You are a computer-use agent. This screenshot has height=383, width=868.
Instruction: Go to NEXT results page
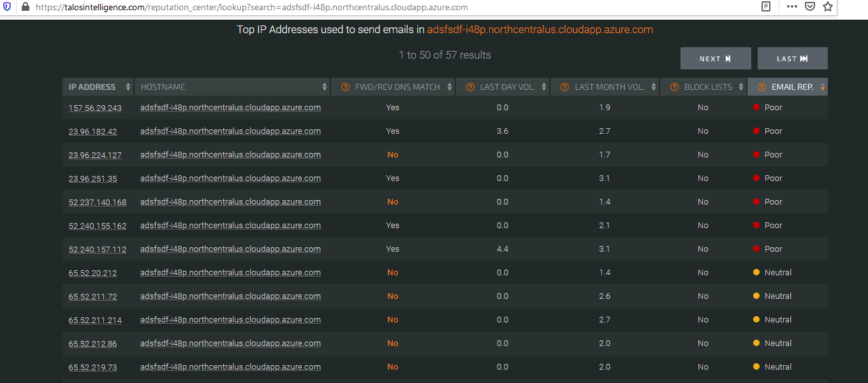[x=716, y=59]
